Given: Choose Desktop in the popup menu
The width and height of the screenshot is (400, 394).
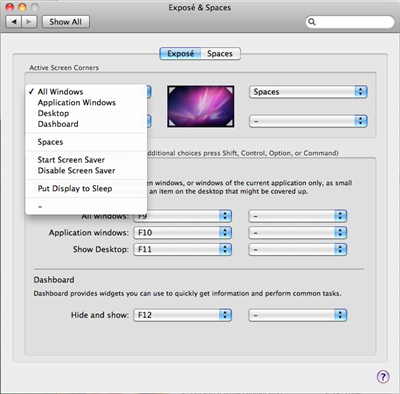Looking at the screenshot, I should coord(86,113).
